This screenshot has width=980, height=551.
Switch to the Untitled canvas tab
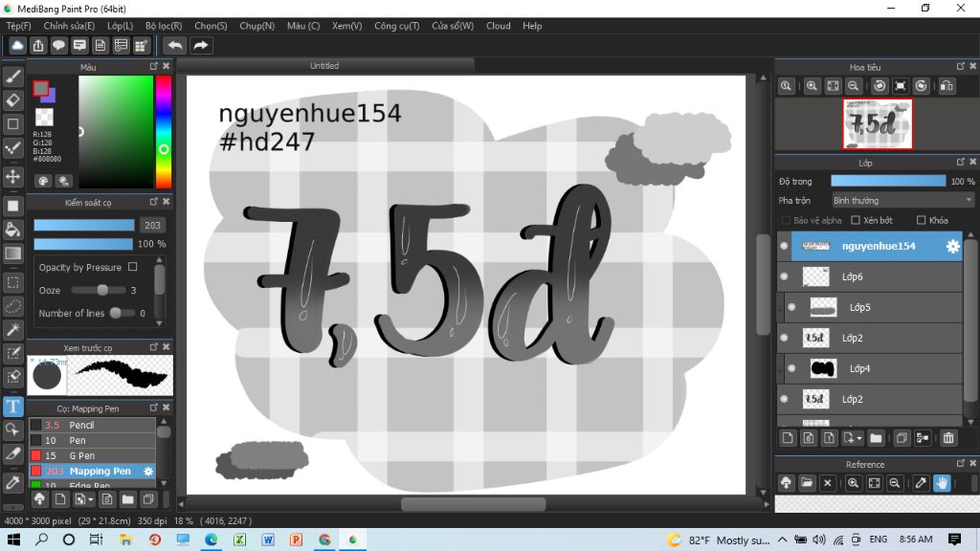(x=324, y=66)
